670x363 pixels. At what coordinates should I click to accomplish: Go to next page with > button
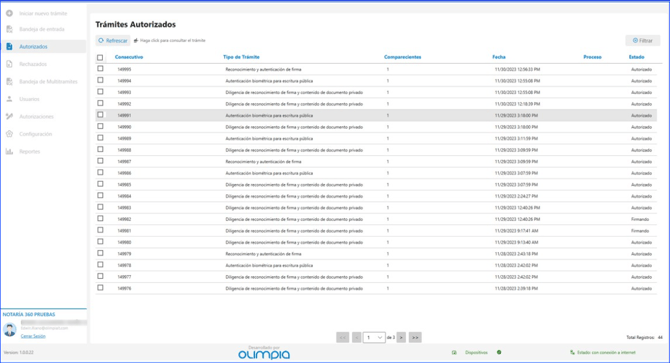(401, 337)
